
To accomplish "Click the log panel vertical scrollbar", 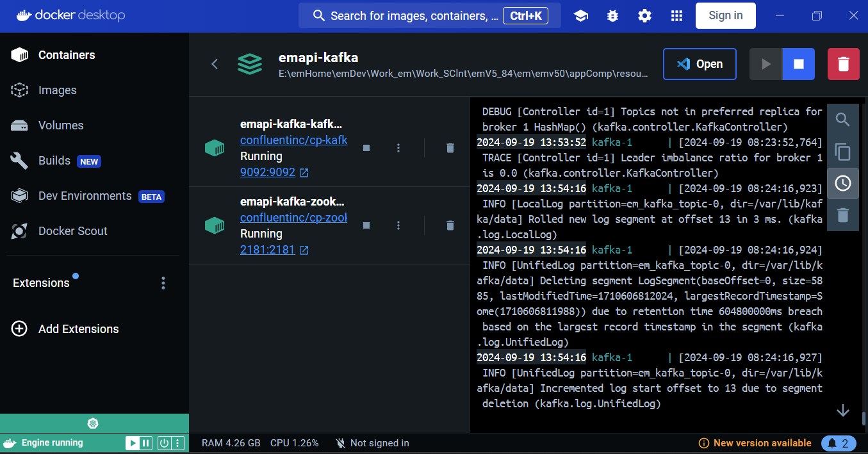I will [864, 419].
